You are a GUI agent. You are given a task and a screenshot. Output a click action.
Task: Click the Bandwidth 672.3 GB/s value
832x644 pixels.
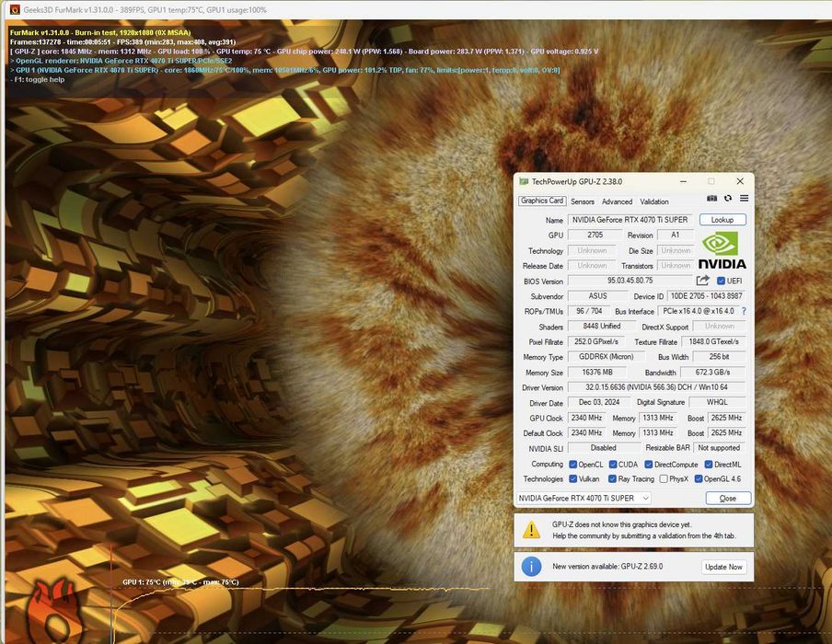[712, 372]
